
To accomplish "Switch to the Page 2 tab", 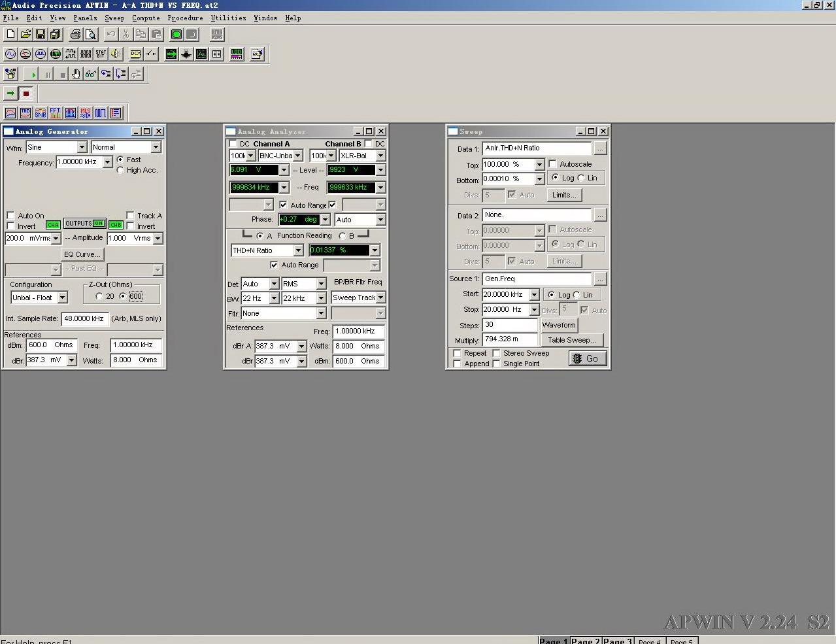I will click(x=586, y=641).
